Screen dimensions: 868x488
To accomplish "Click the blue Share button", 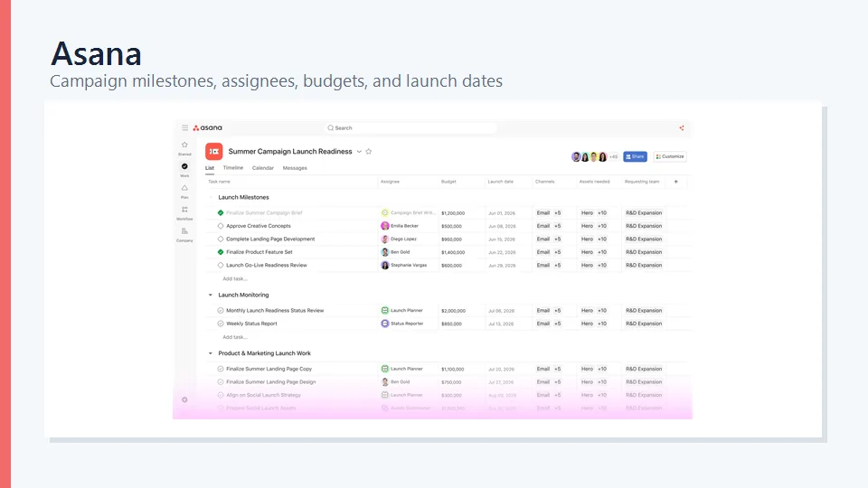I will tap(635, 156).
